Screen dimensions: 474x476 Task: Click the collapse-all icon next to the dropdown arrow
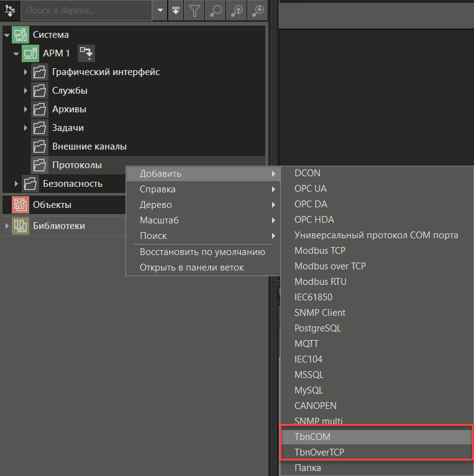point(176,11)
